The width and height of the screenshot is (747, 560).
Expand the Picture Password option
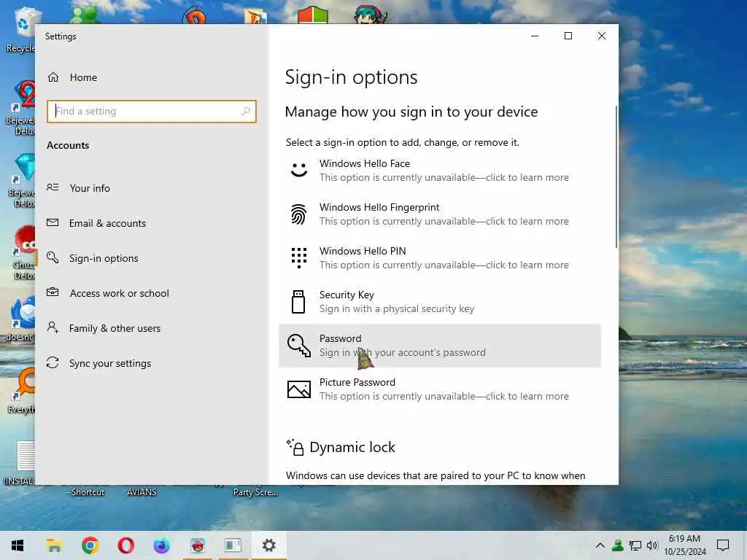click(440, 389)
